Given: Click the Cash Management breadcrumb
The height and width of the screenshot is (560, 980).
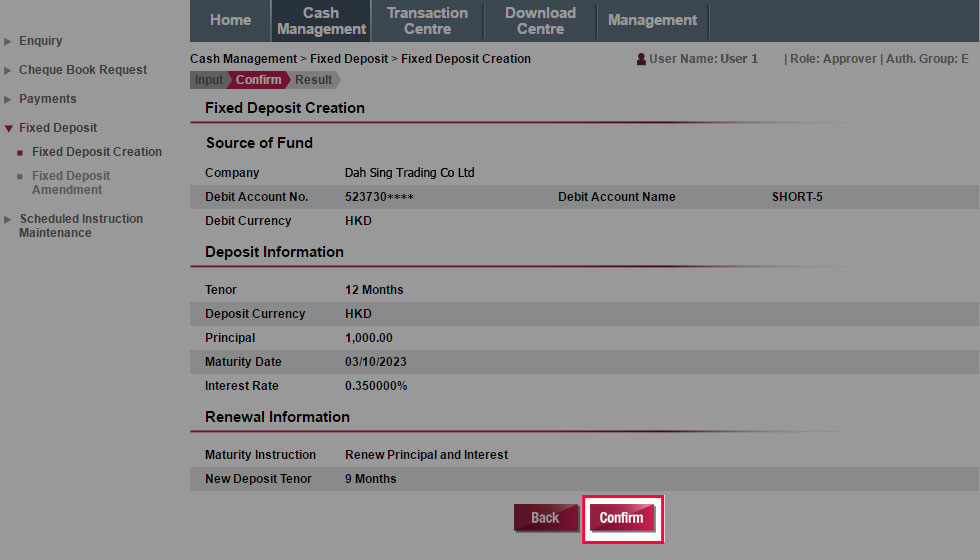Looking at the screenshot, I should (244, 59).
